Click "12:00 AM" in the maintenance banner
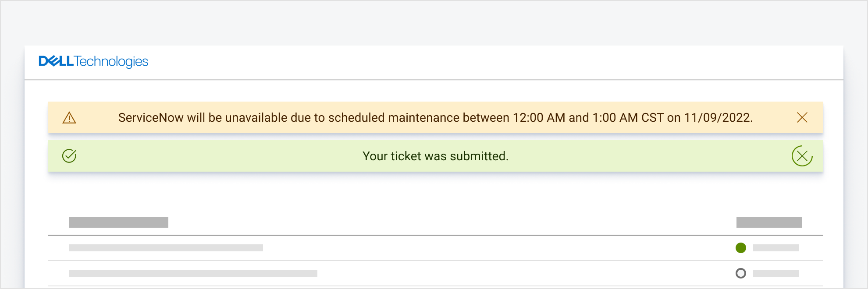 (x=539, y=118)
